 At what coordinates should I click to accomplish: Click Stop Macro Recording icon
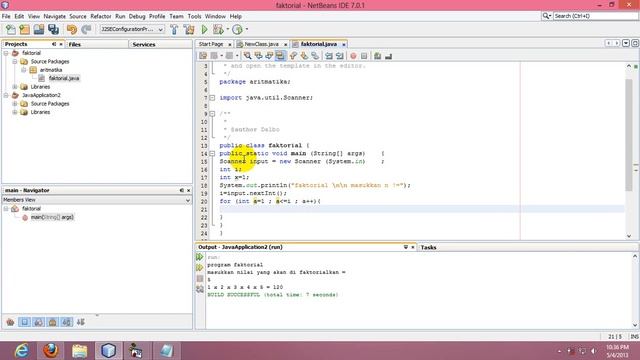364,56
